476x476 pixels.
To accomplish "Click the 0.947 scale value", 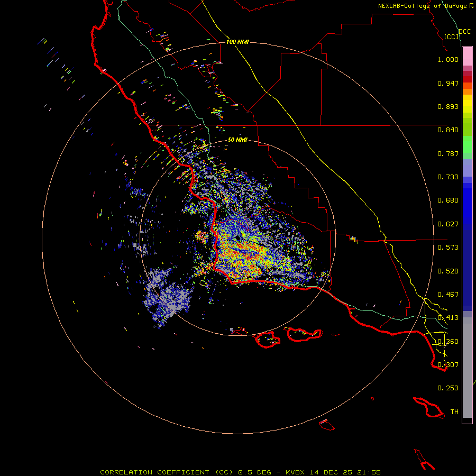I will (x=448, y=83).
